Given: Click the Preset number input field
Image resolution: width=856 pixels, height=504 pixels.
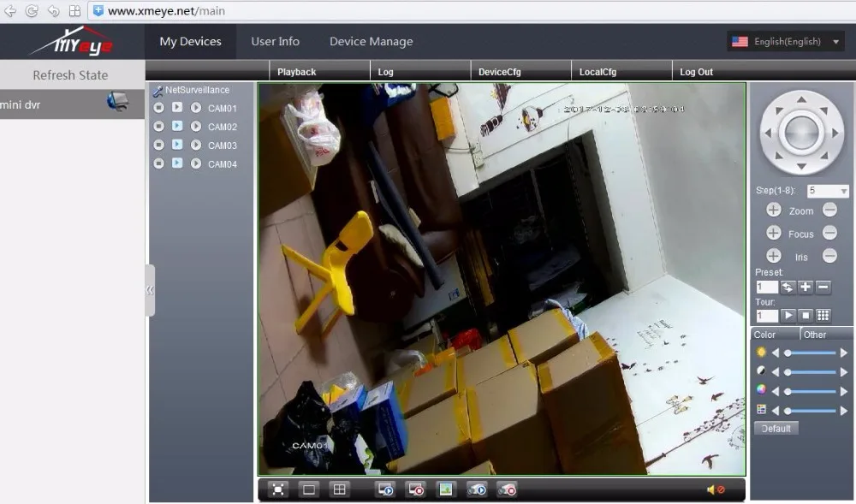Looking at the screenshot, I should click(x=766, y=287).
